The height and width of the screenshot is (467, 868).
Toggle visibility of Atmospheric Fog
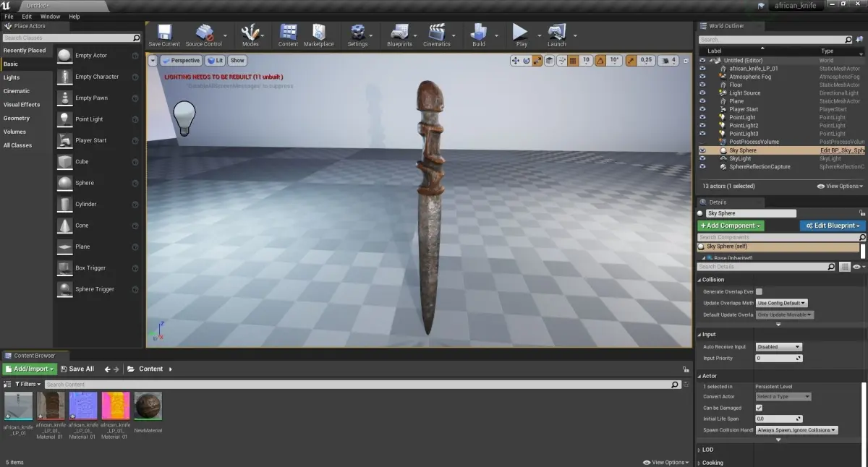pyautogui.click(x=702, y=77)
